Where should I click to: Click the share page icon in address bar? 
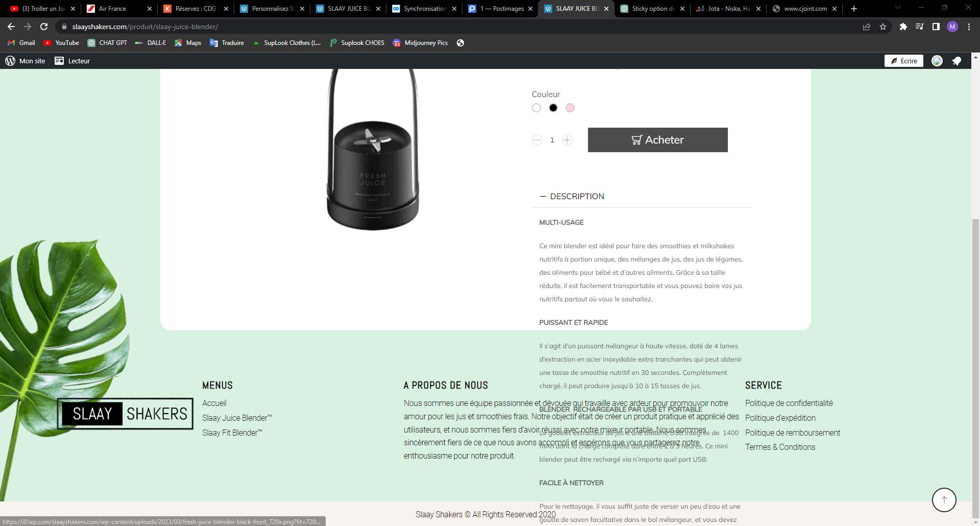click(x=867, y=27)
